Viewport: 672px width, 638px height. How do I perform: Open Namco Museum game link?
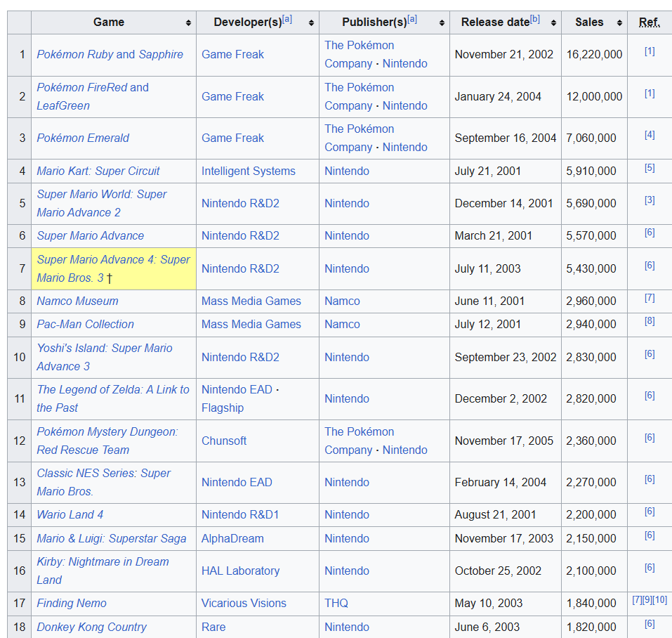[x=77, y=301]
